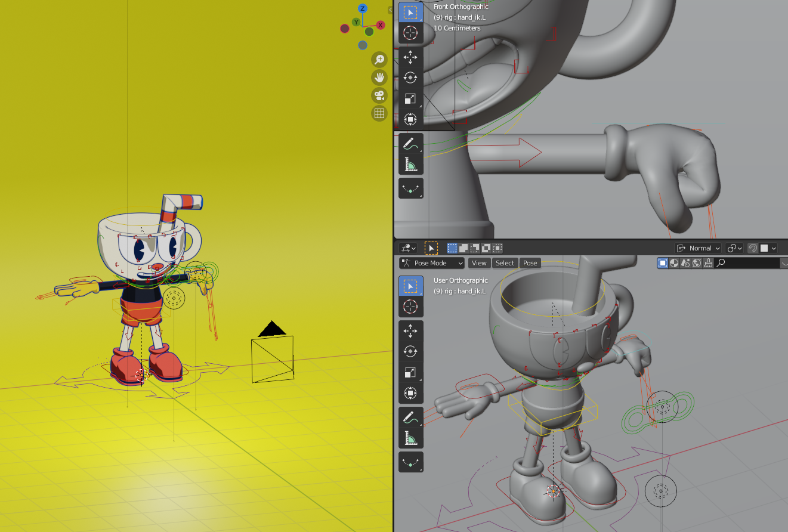Select Scale tool in User Orthographic toolbar
Screen dimensions: 788x532
point(410,372)
